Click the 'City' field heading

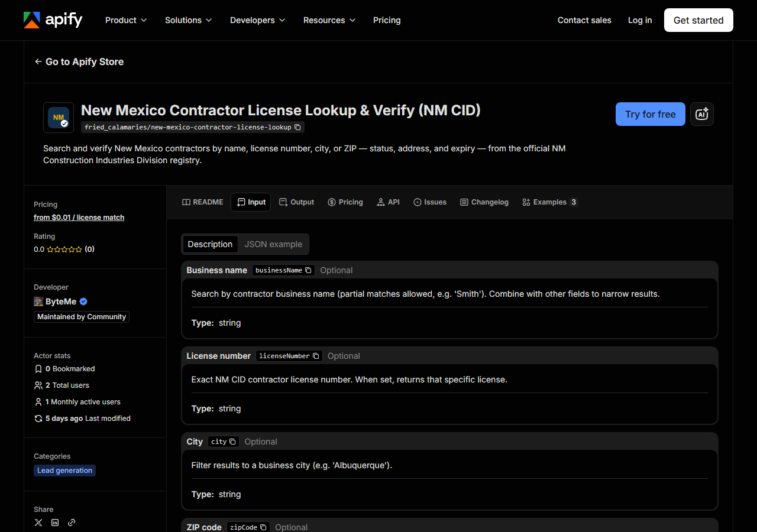coord(195,442)
